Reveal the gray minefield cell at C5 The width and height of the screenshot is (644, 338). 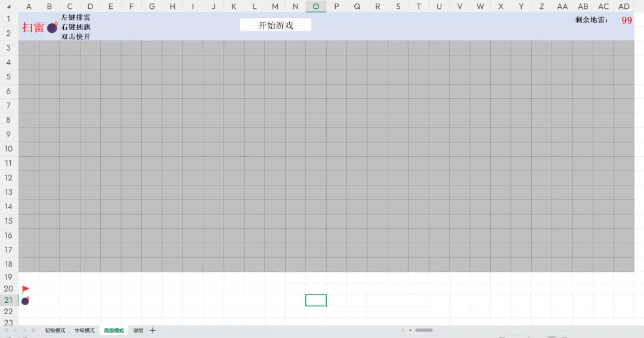(x=70, y=77)
